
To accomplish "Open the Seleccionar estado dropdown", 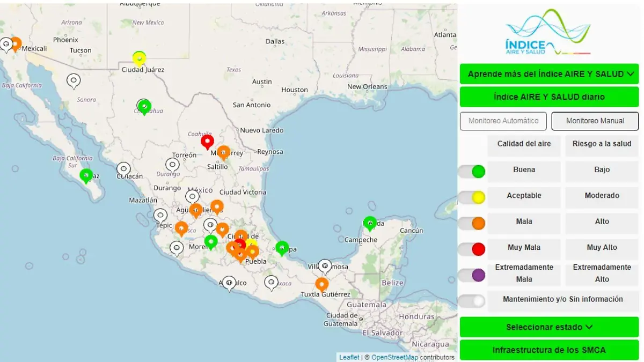I will click(x=549, y=327).
